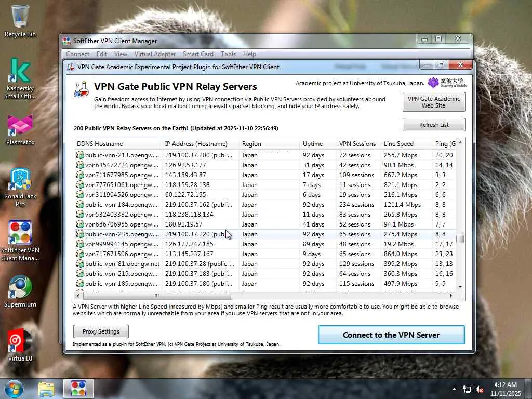Select SoftEther VPN taskbar button

click(x=78, y=389)
